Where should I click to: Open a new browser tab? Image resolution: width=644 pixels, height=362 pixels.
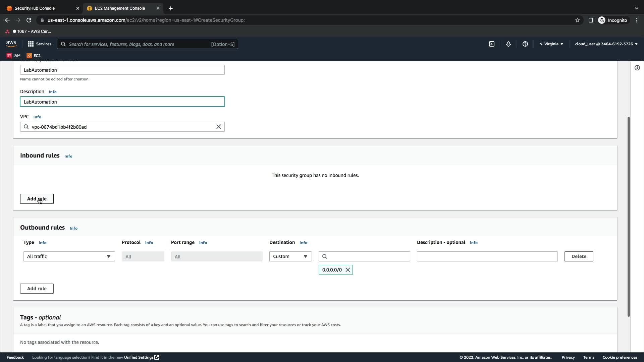click(171, 8)
